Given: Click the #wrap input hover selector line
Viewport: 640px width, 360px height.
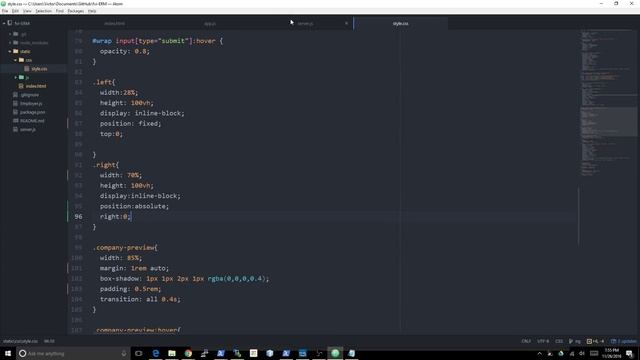Looking at the screenshot, I should pyautogui.click(x=158, y=41).
